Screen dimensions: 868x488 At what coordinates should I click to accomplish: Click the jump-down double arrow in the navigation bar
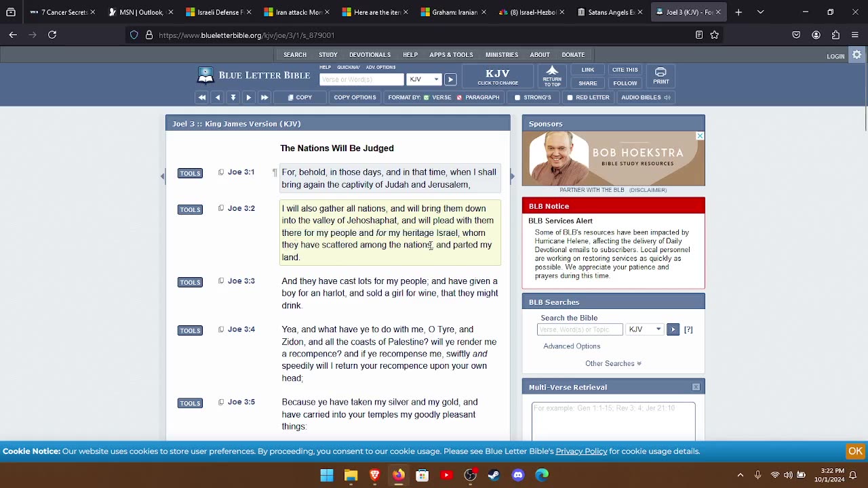coord(233,98)
